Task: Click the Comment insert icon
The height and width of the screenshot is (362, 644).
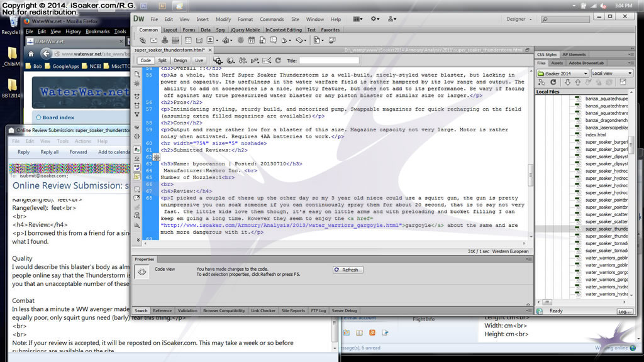Action: [x=273, y=40]
